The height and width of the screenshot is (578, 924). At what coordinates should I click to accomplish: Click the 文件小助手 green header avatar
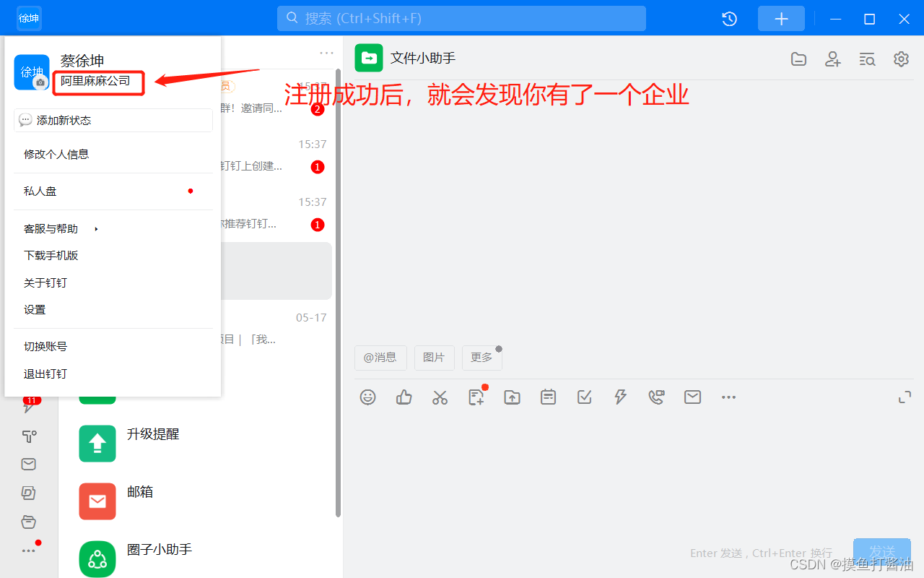click(x=369, y=58)
